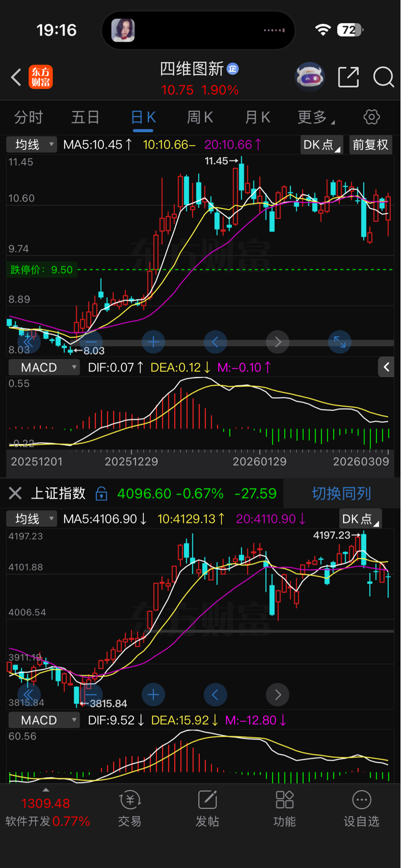Toggle the lock icon beside 上证指数

click(x=102, y=493)
